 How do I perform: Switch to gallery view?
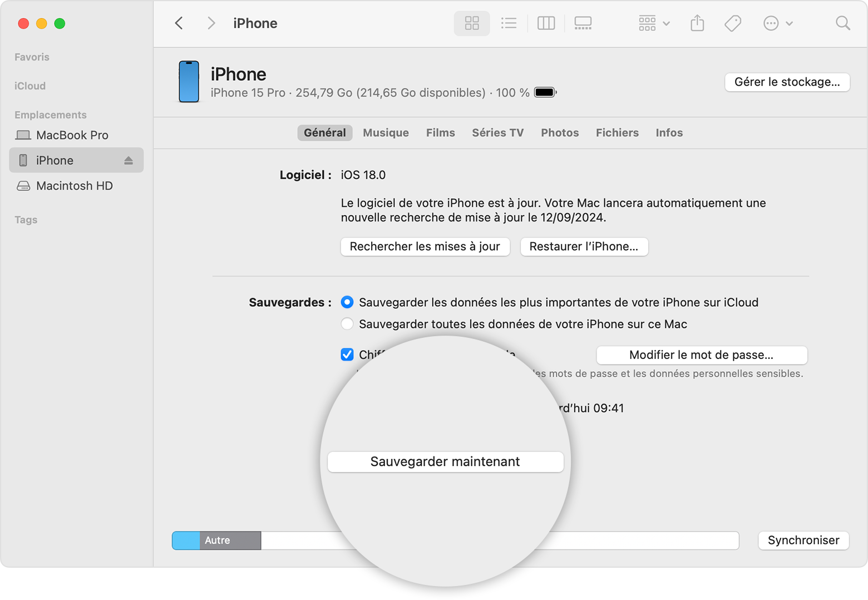coord(583,23)
